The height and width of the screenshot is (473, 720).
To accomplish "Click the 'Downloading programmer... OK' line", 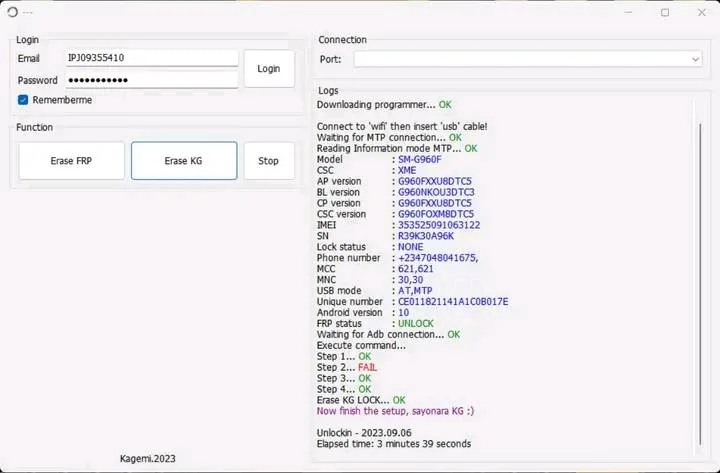I will click(x=384, y=105).
